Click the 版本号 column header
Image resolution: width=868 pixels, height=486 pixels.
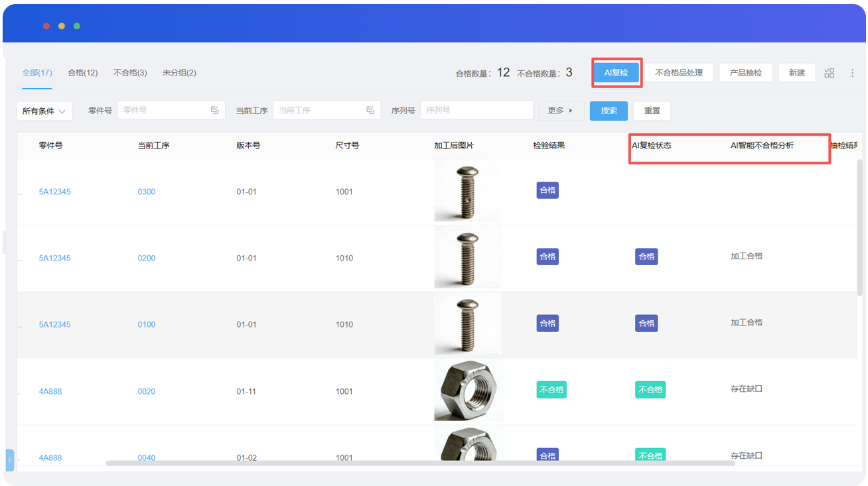tap(248, 145)
